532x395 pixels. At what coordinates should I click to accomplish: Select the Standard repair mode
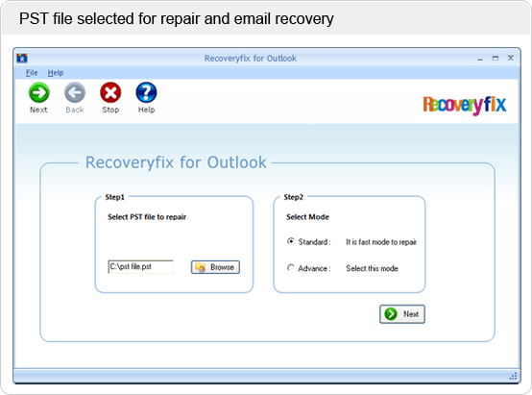[x=291, y=241]
